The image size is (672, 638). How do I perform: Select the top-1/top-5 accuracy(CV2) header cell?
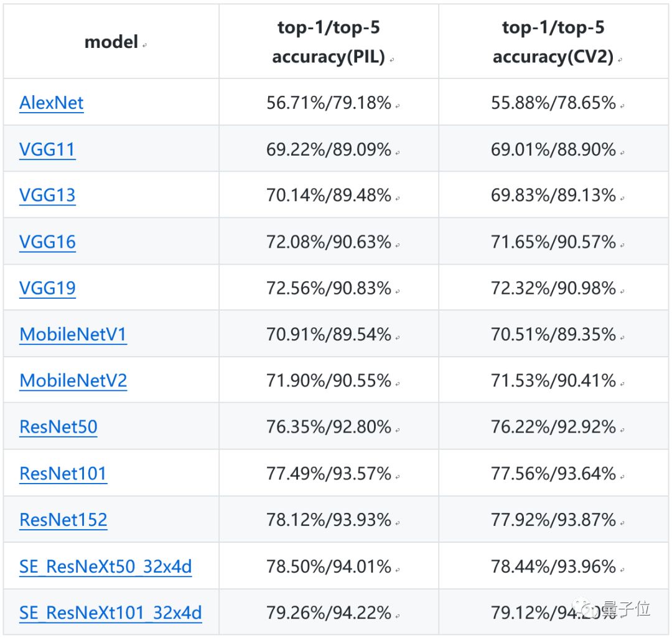[553, 42]
